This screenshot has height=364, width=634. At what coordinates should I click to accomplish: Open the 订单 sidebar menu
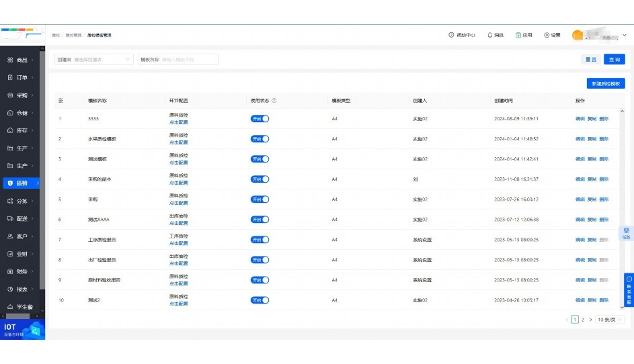(x=22, y=77)
